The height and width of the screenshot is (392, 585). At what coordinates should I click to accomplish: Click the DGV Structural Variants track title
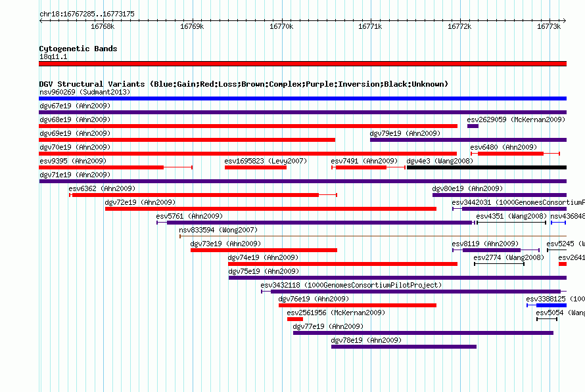coord(243,84)
